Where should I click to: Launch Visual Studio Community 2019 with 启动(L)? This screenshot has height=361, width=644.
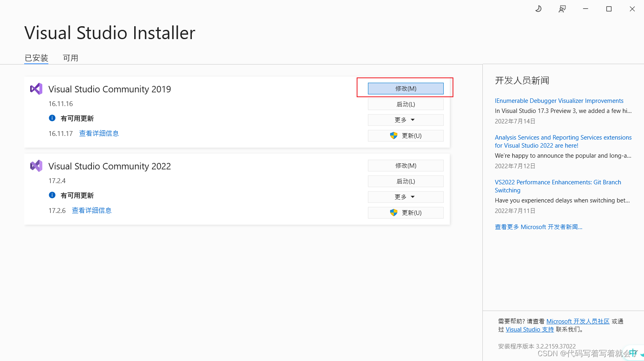pos(406,104)
